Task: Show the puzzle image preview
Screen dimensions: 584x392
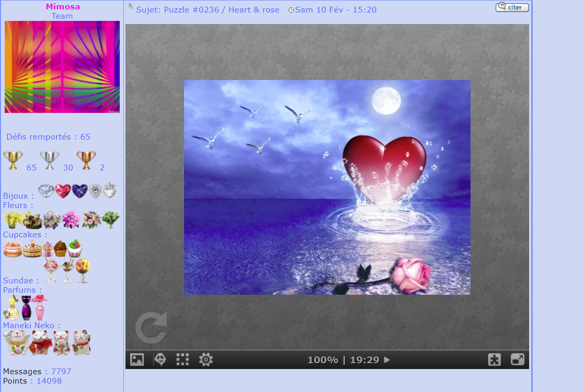Action: tap(137, 360)
